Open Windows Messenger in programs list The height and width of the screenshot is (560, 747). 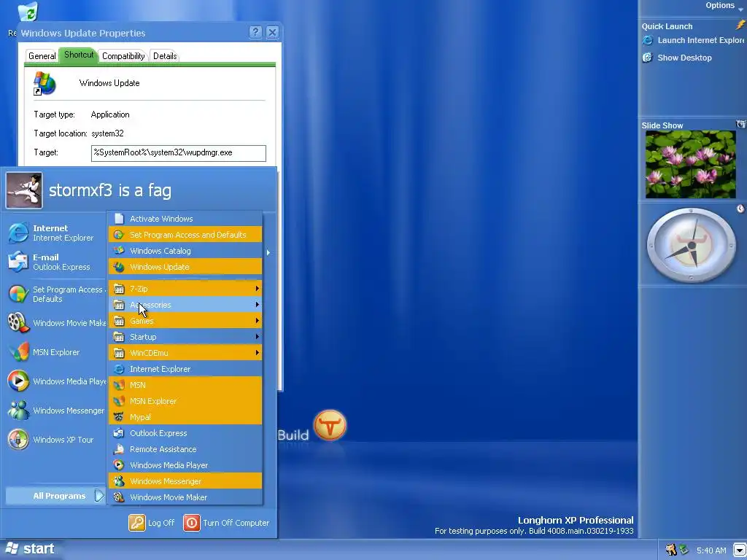185,481
